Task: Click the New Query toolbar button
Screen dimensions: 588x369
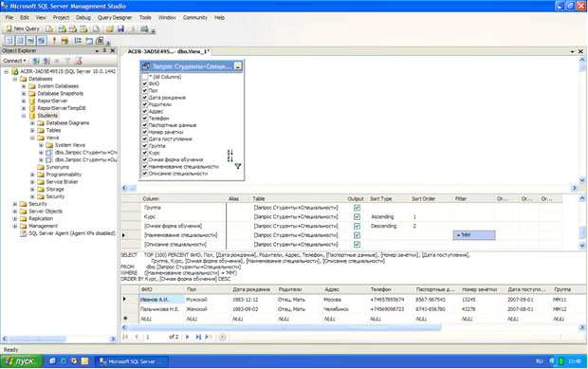Action: click(23, 28)
